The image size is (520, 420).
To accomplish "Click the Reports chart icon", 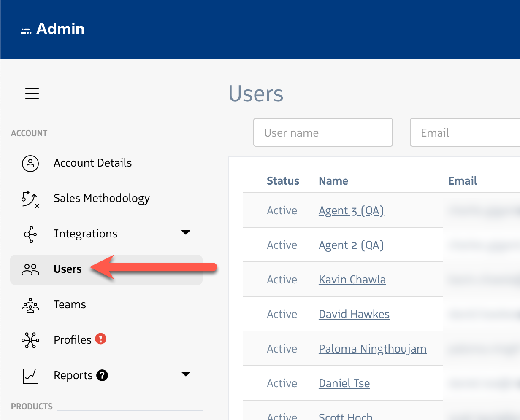I will coord(30,375).
